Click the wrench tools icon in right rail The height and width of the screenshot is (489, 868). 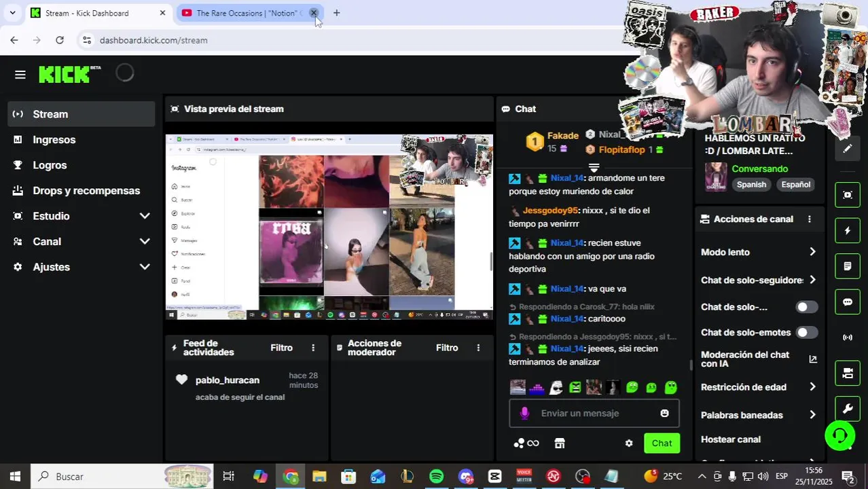point(847,409)
